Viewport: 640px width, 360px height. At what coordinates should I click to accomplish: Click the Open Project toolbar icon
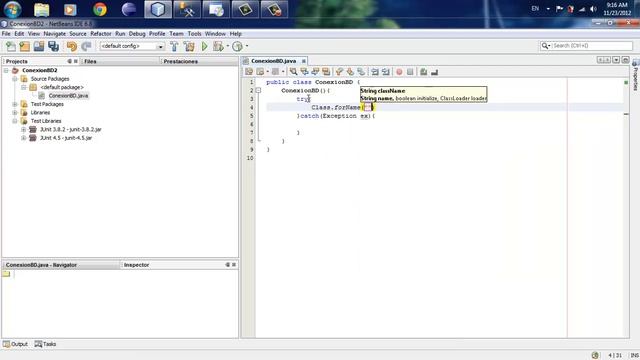pyautogui.click(x=39, y=46)
